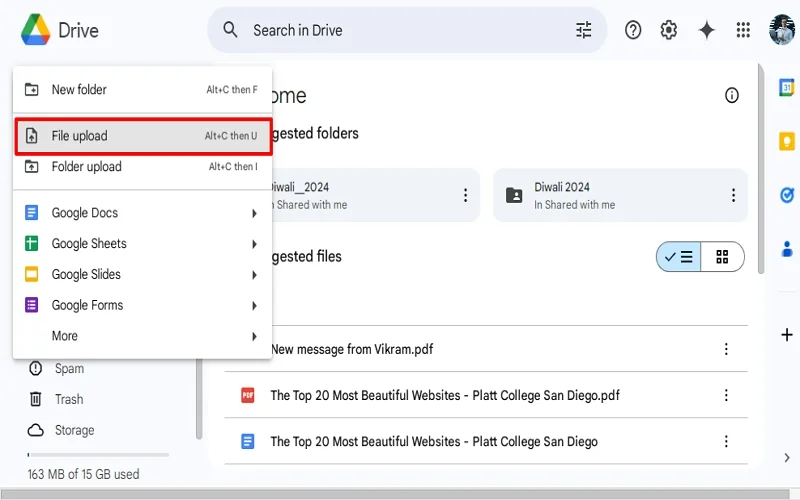Choose Folder upload menu item
Viewport: 800px width, 500px height.
142,167
